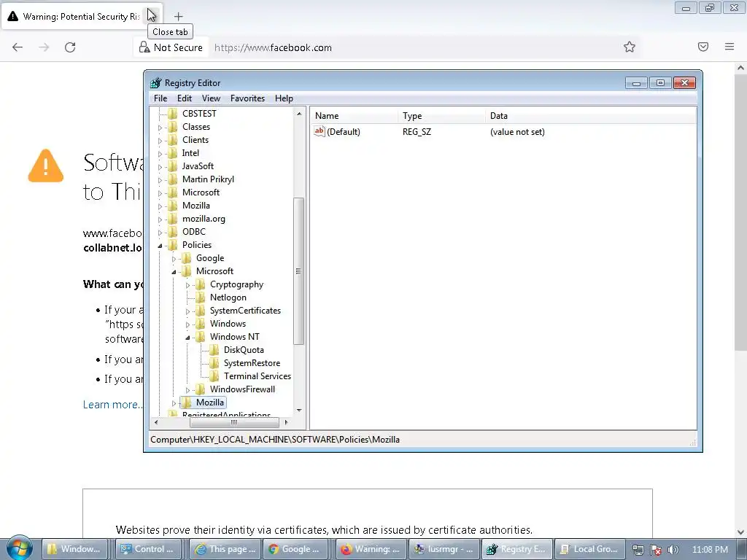Click the Registry Editor title icon

[x=156, y=83]
